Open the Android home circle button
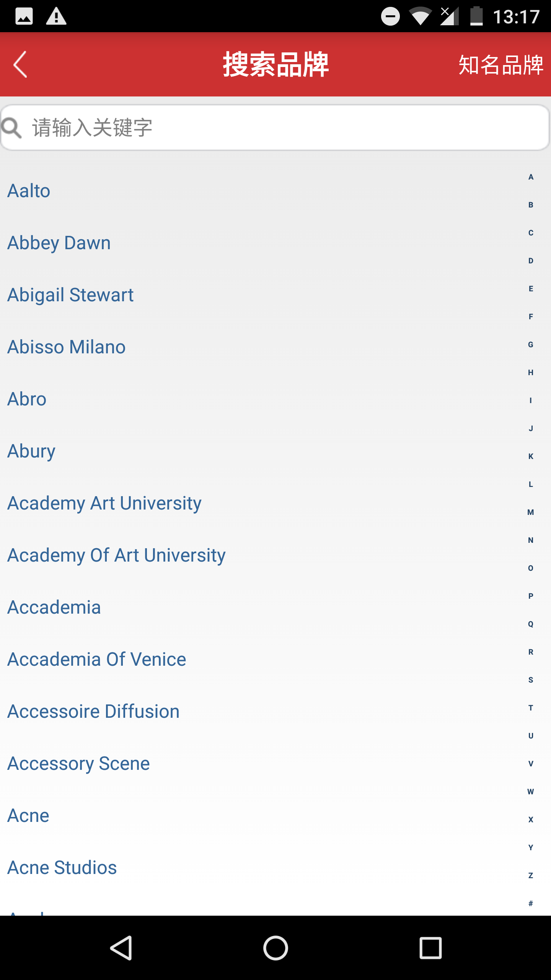Screen dimensions: 551x980 coord(275,948)
